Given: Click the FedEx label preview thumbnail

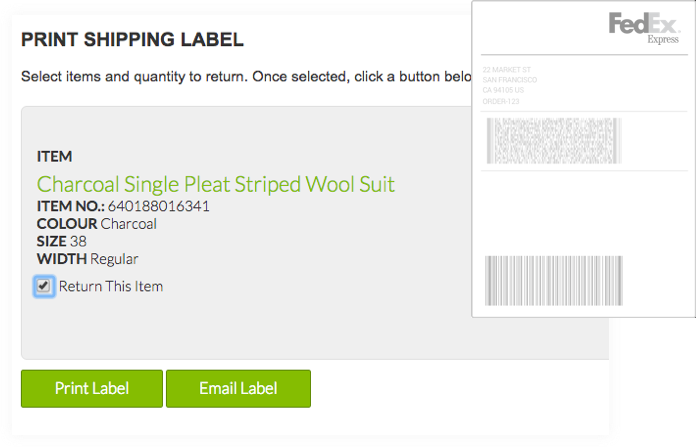Looking at the screenshot, I should click(x=584, y=159).
